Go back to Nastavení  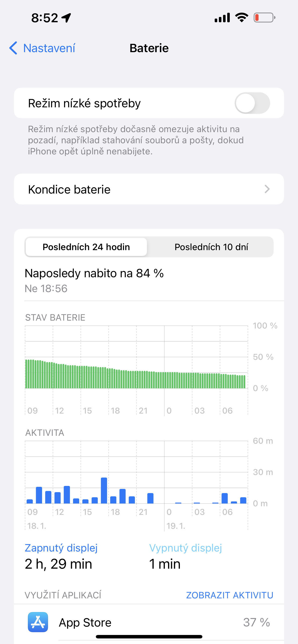(x=49, y=48)
